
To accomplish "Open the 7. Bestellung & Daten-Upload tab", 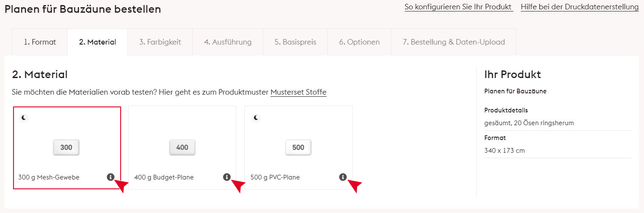I will (x=453, y=42).
